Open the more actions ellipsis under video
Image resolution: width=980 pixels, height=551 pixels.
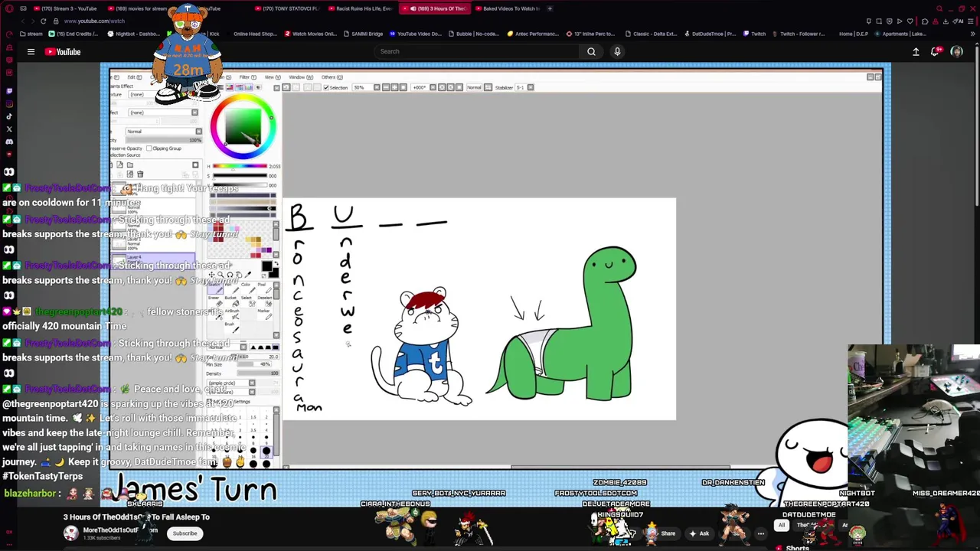[x=760, y=533]
